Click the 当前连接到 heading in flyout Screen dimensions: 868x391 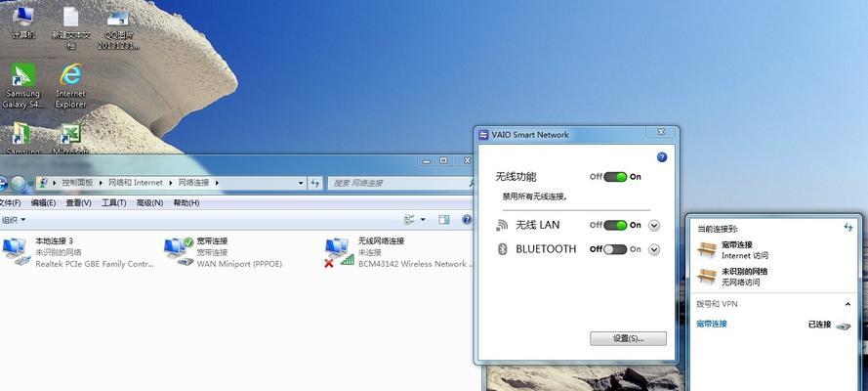(x=717, y=228)
